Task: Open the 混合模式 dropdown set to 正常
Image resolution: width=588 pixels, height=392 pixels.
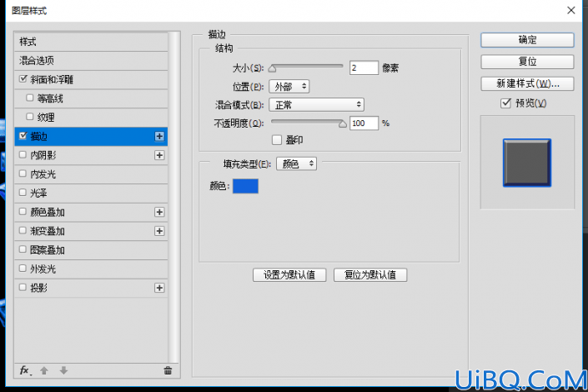Action: (316, 104)
